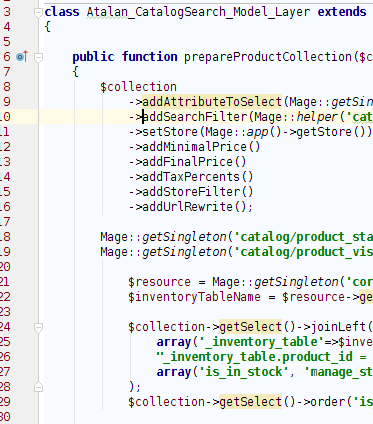Click line number 3 in the gutter
This screenshot has width=373, height=424.
(x=7, y=12)
